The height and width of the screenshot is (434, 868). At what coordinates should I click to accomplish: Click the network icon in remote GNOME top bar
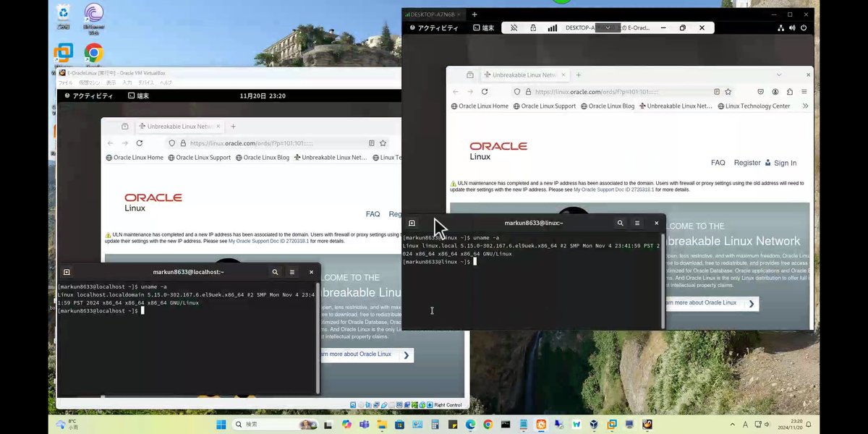pos(781,28)
